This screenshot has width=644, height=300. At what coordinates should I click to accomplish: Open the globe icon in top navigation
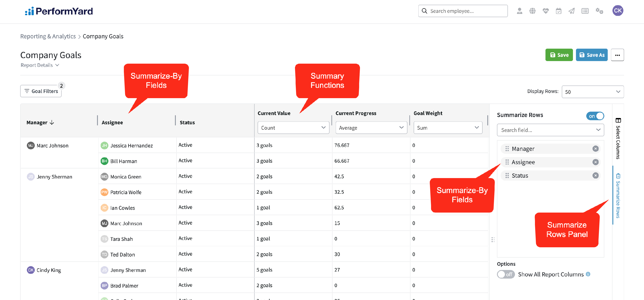pos(533,11)
